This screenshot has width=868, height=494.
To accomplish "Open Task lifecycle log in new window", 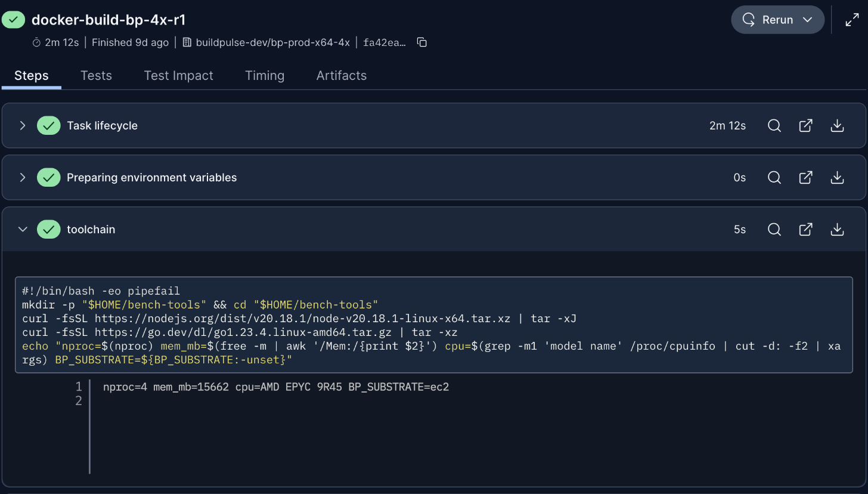I will pyautogui.click(x=805, y=126).
